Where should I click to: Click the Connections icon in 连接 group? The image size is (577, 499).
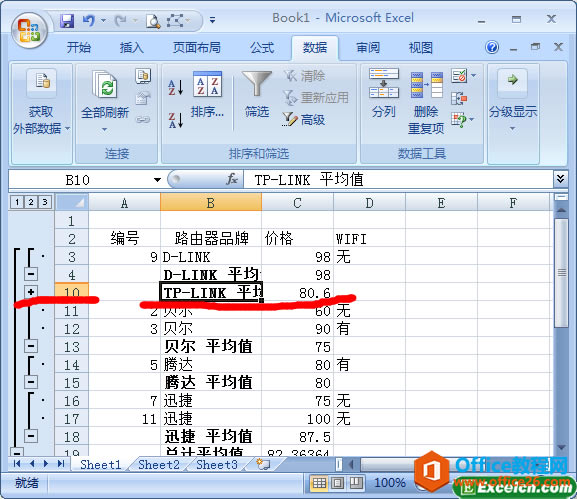click(143, 76)
